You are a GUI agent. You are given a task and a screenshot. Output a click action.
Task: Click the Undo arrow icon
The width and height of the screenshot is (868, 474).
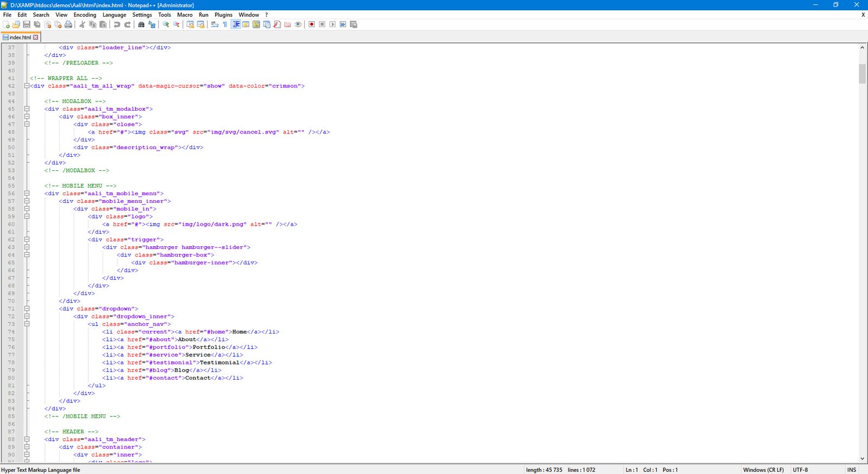[x=117, y=24]
